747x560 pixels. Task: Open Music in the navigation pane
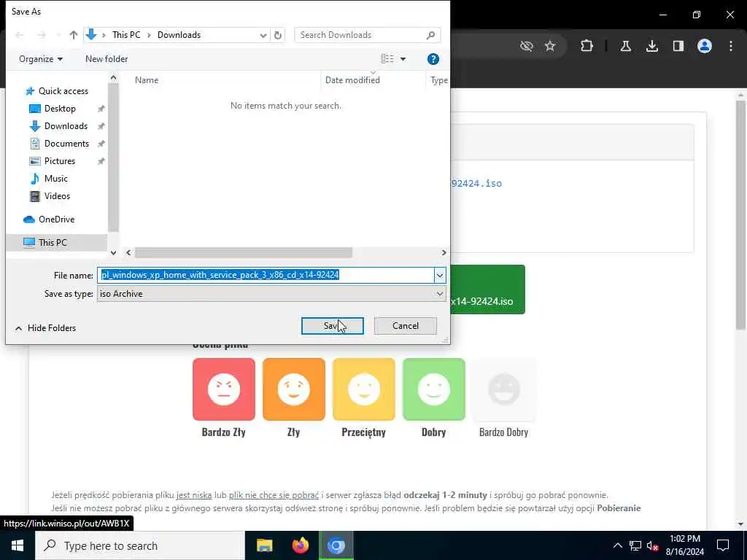[55, 179]
